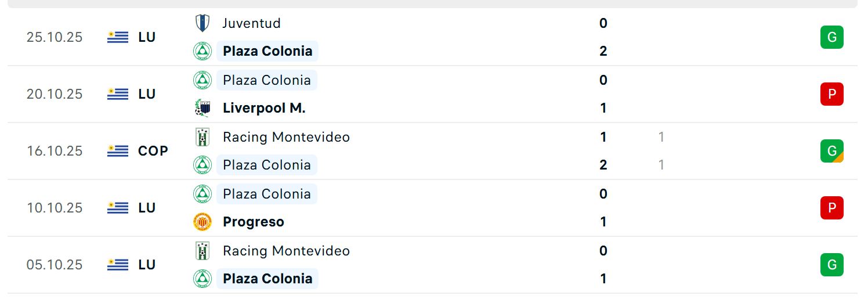Select the COP competition label
Viewport: 868px width, 299px height.
[x=153, y=151]
